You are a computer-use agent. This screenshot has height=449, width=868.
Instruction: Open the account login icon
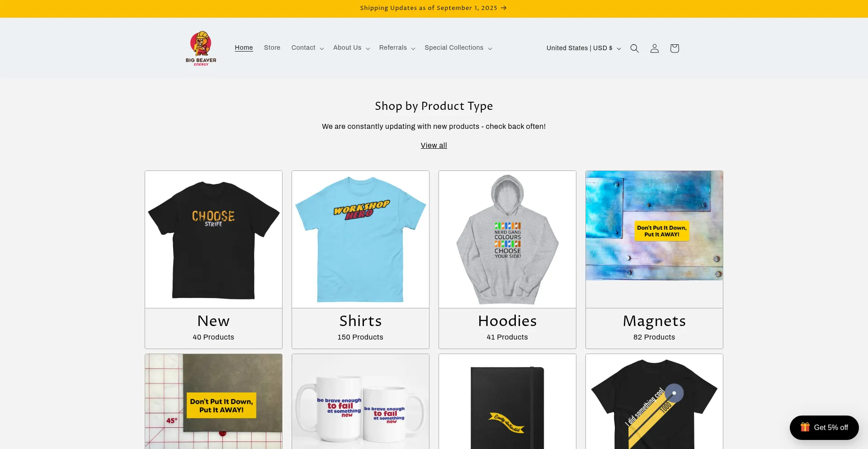[x=654, y=48]
